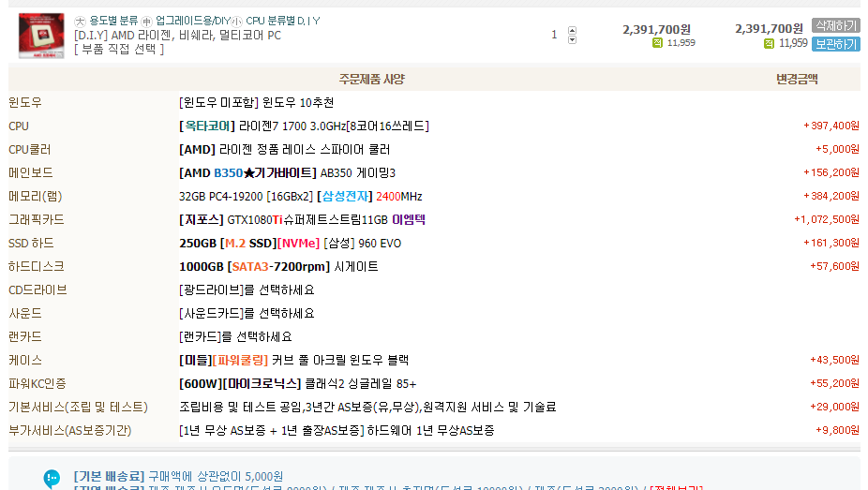Click the 하드디스크 row label

pyautogui.click(x=37, y=267)
